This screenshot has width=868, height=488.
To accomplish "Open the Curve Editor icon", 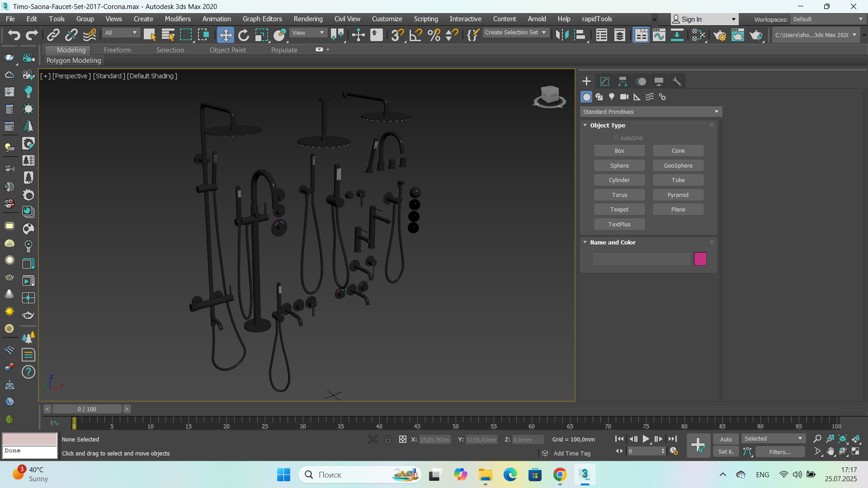I will pos(659,35).
